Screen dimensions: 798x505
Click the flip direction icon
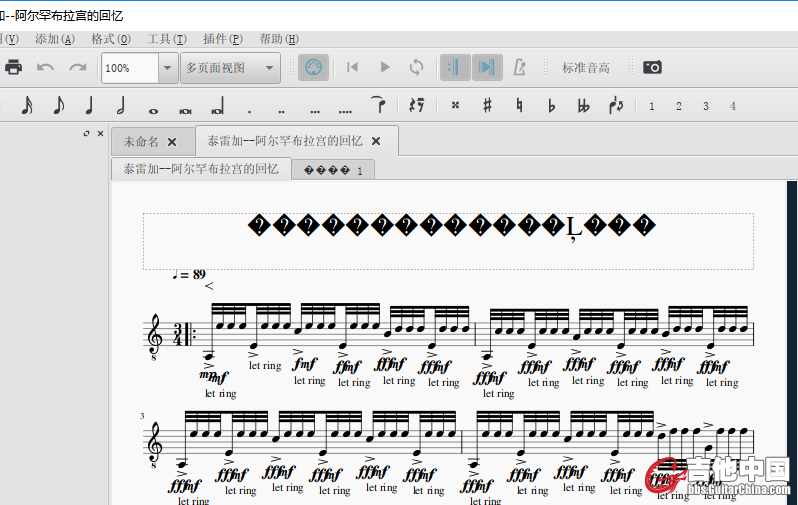pos(616,105)
